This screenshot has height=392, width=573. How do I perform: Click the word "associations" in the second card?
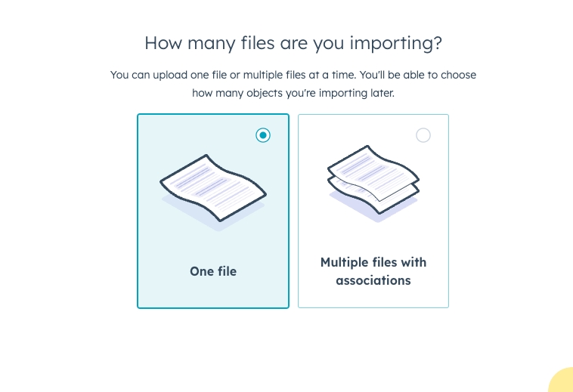pyautogui.click(x=373, y=280)
